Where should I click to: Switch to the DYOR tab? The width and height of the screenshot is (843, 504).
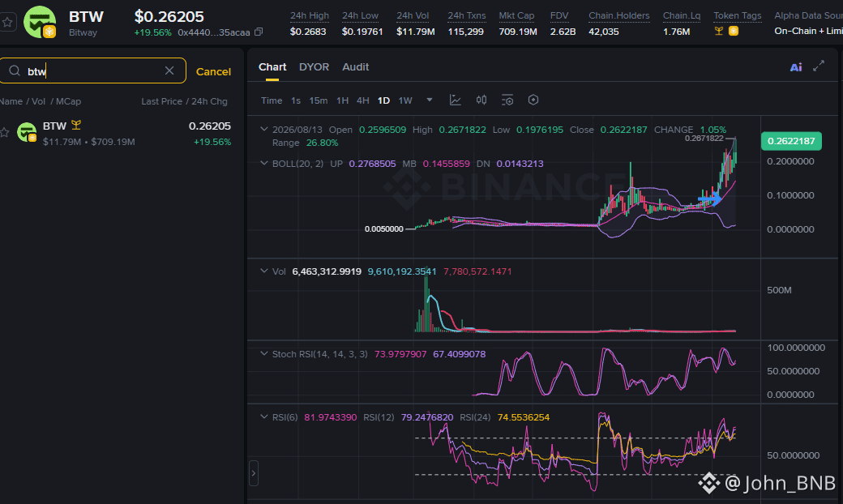click(314, 66)
